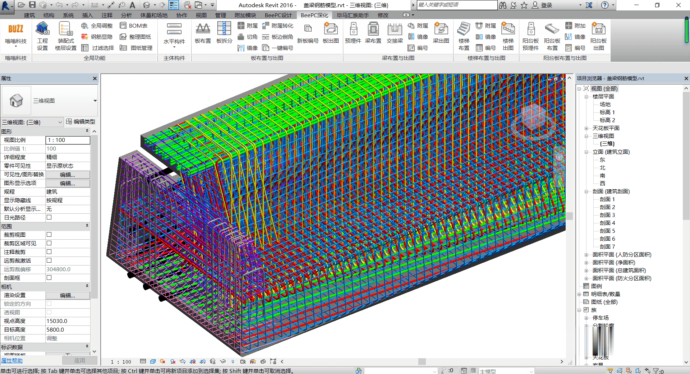690x374 pixels.
Task: Switch to the BeePC设计 ribbon tab
Action: (x=278, y=15)
